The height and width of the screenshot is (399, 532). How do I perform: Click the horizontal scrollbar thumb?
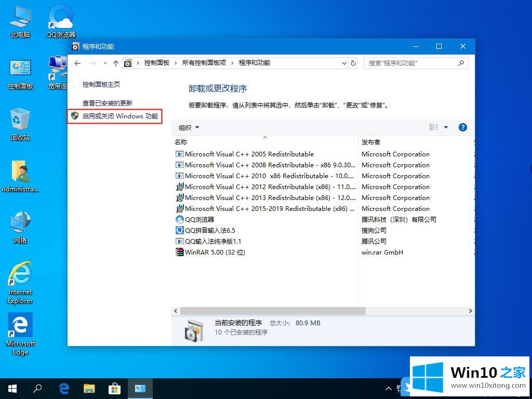click(273, 311)
